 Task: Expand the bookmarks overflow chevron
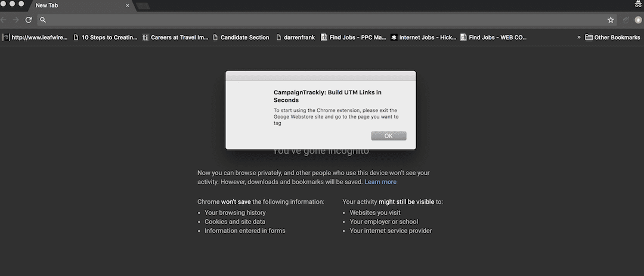click(x=578, y=38)
